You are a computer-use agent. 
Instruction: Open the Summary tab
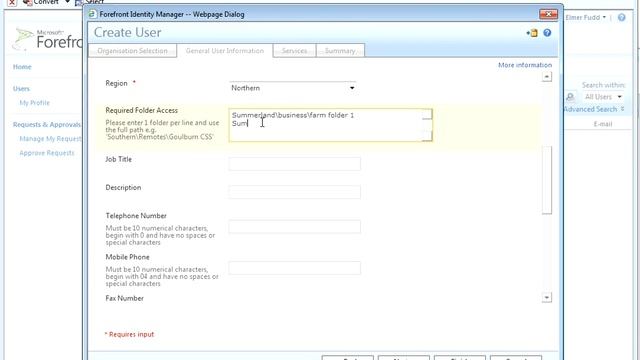pos(340,51)
